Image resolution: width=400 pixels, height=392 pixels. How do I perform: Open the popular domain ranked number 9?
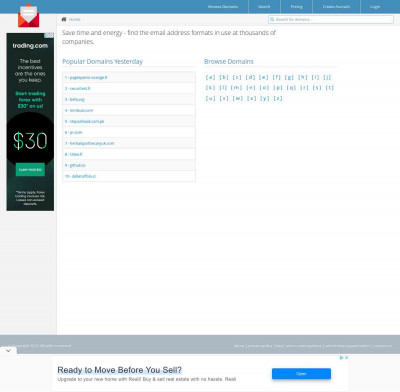click(x=75, y=165)
